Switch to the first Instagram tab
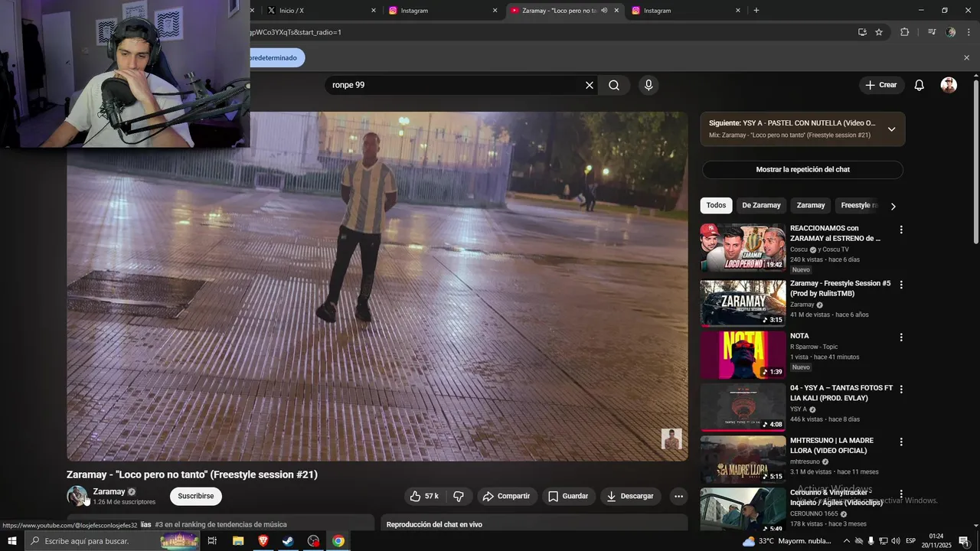The height and width of the screenshot is (551, 980). point(443,10)
